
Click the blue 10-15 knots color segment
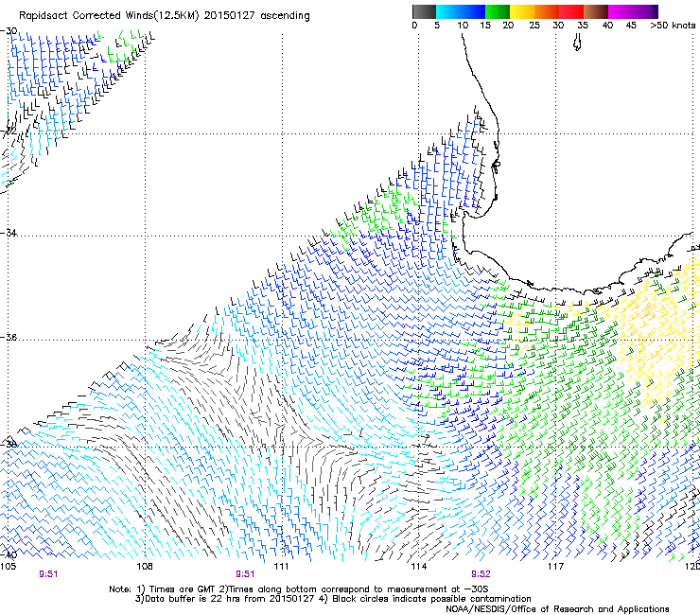473,11
